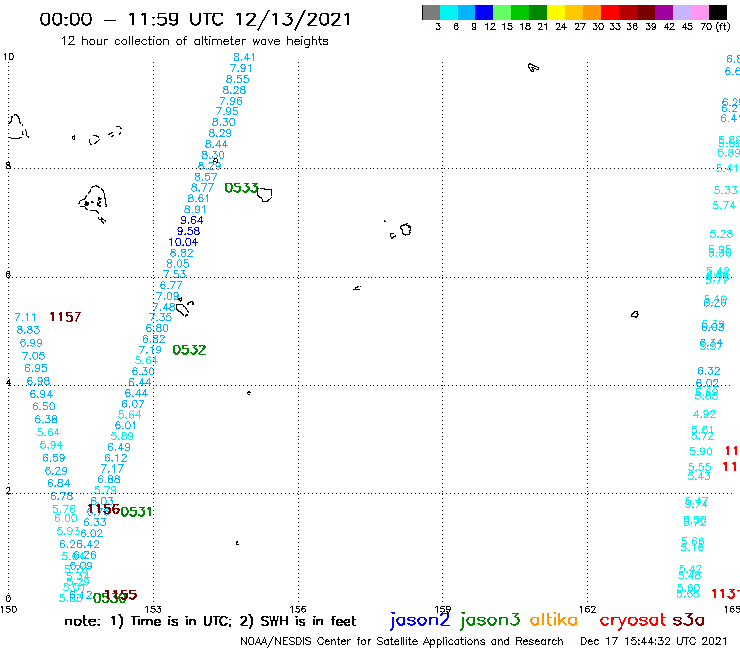Click the 156 longitude axis label
This screenshot has width=740, height=650.
pos(298,610)
